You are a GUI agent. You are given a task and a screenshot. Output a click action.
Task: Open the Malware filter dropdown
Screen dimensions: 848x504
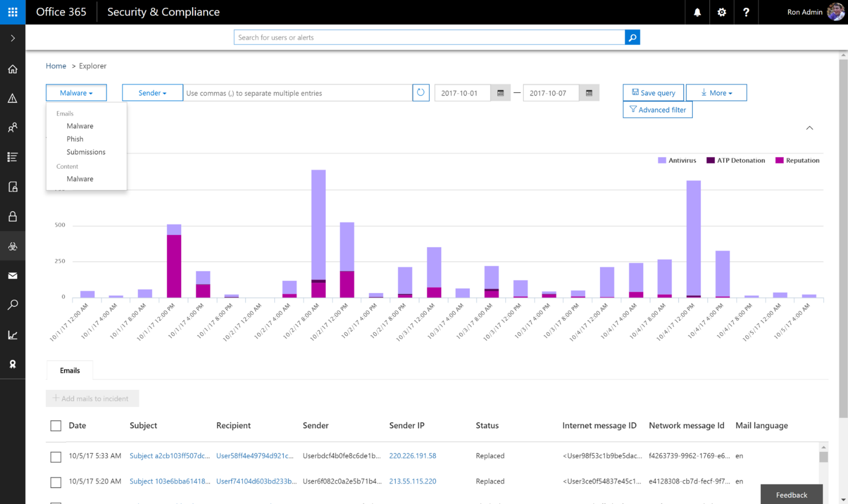76,92
